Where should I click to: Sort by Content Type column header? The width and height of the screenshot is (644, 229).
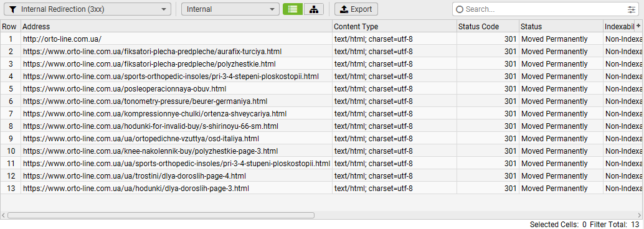click(394, 26)
